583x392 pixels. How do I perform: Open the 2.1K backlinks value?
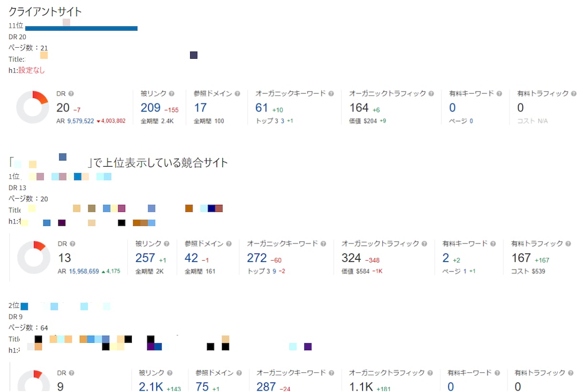click(x=151, y=386)
